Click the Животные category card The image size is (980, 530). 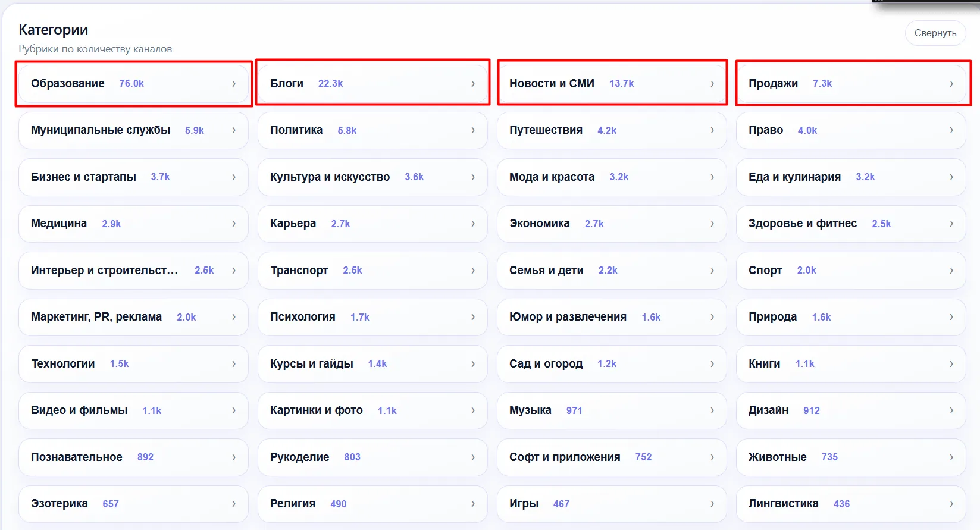click(851, 457)
